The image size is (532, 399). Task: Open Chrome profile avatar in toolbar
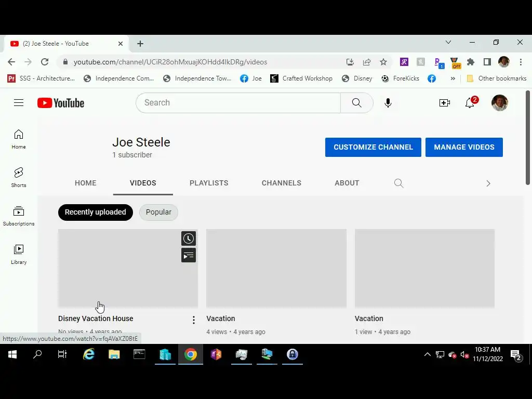[504, 62]
